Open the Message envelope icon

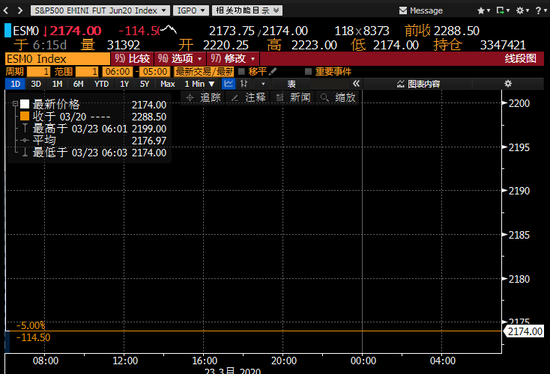tap(403, 11)
